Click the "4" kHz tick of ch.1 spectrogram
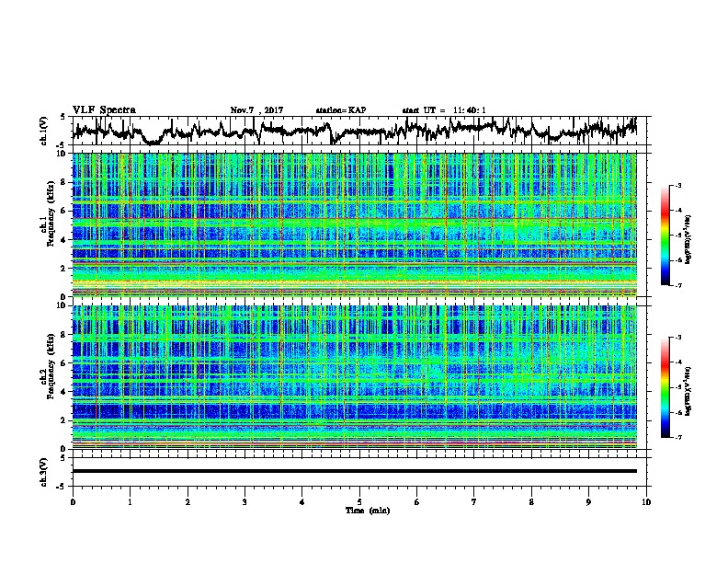 click(64, 240)
